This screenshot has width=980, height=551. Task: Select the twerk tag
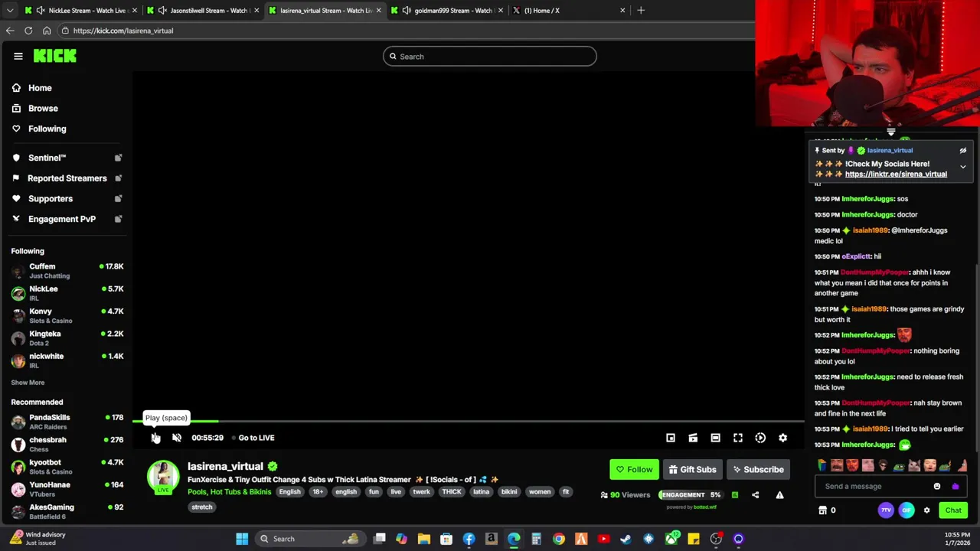point(421,492)
